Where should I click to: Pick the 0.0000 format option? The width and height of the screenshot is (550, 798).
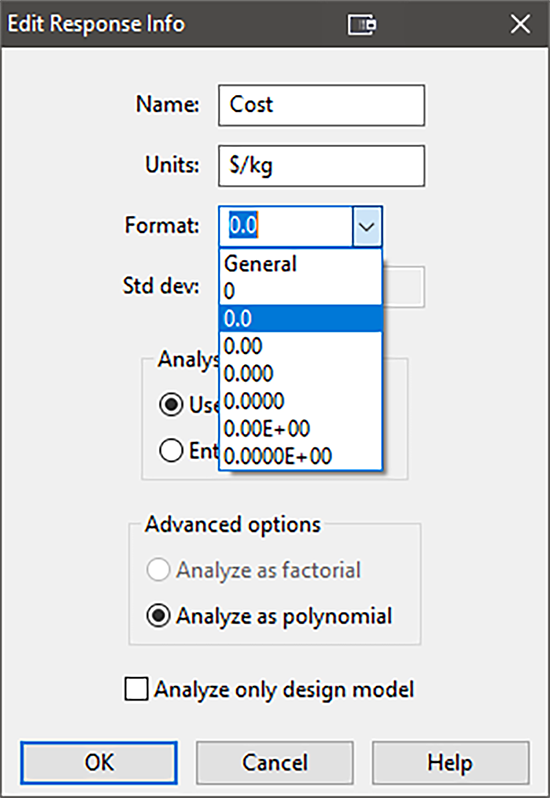click(x=301, y=401)
